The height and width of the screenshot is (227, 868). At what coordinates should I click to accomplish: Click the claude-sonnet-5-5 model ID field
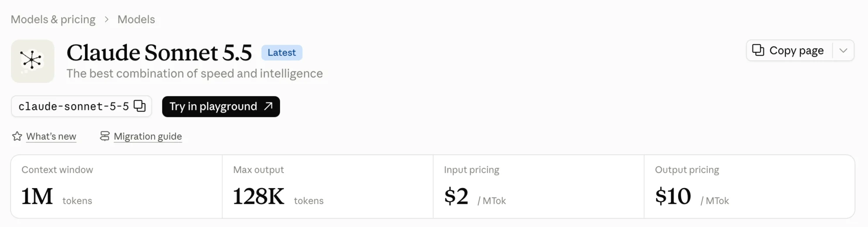(82, 106)
